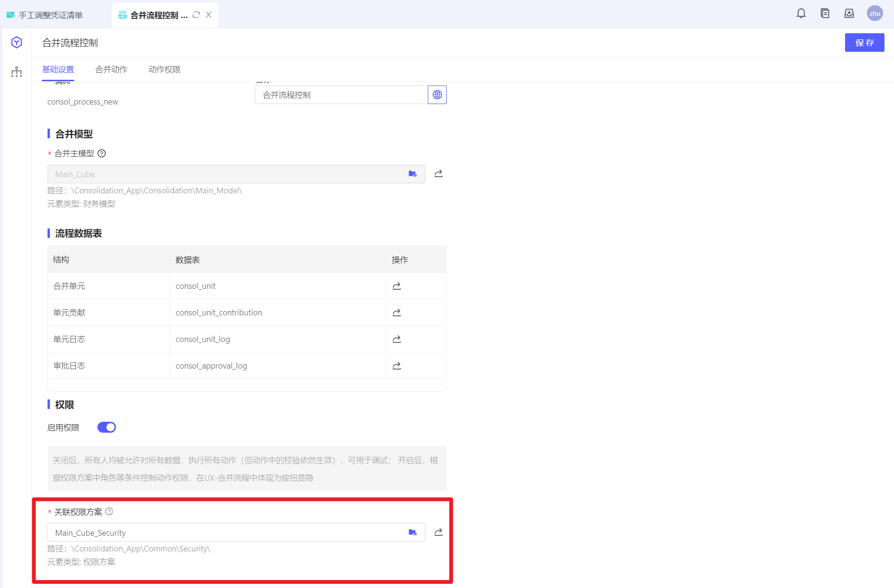Open consol_unit table via its arrow icon

[x=397, y=286]
